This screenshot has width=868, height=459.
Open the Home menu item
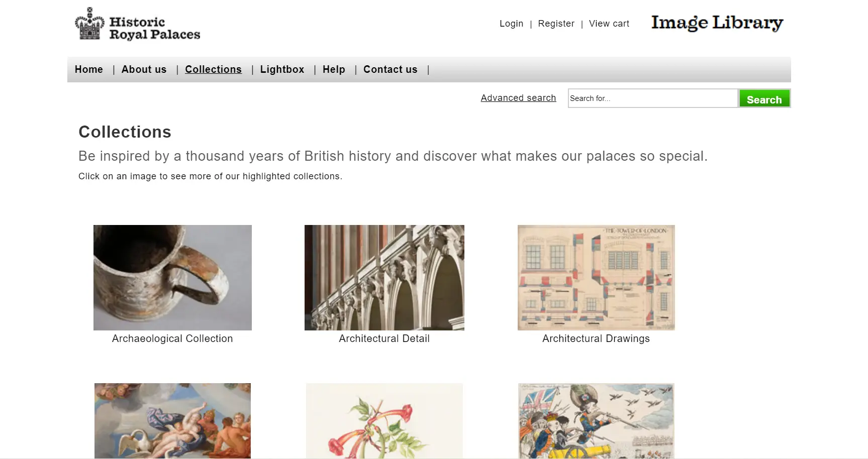tap(89, 69)
